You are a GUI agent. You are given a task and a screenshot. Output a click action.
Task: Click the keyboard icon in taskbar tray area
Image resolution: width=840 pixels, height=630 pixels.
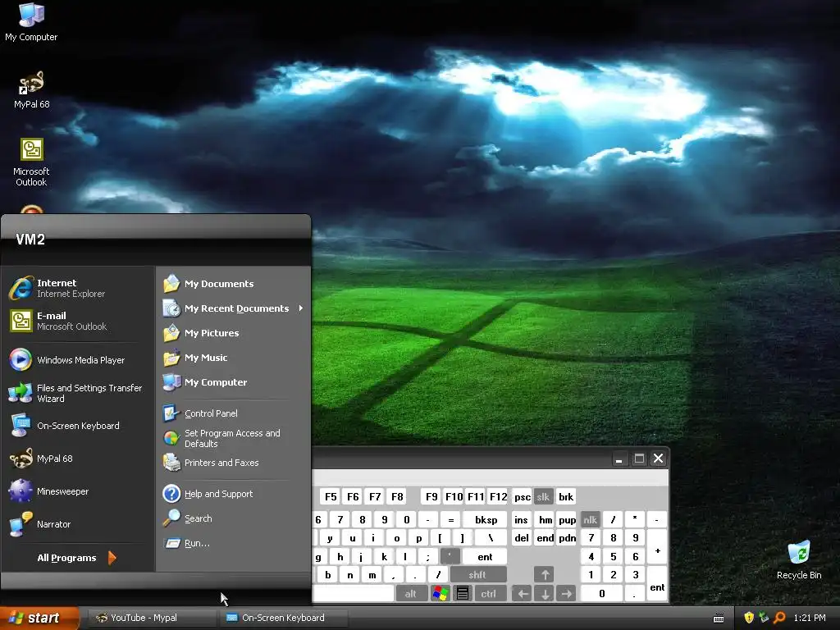click(x=719, y=619)
